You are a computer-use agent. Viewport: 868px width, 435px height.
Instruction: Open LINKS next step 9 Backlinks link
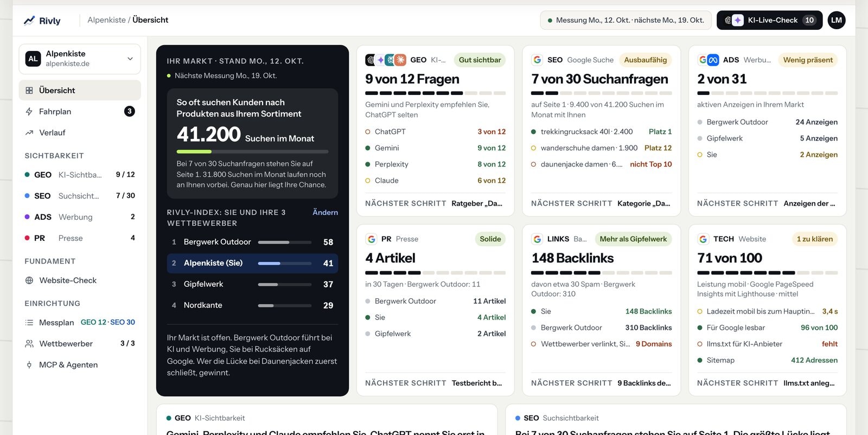click(644, 383)
